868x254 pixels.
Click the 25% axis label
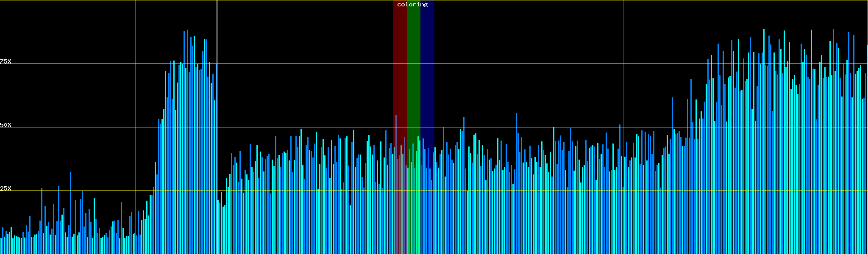(x=6, y=188)
